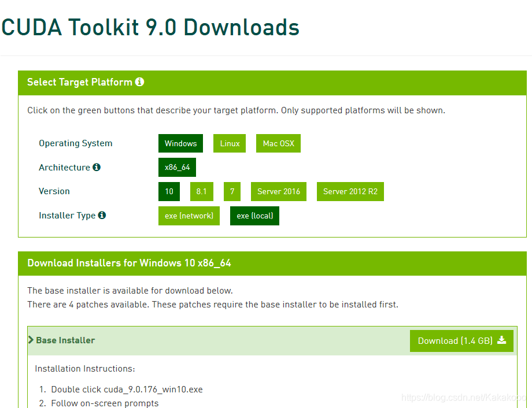Click the base installer is available sentence
Screen dimensions: 532x408
coord(130,291)
